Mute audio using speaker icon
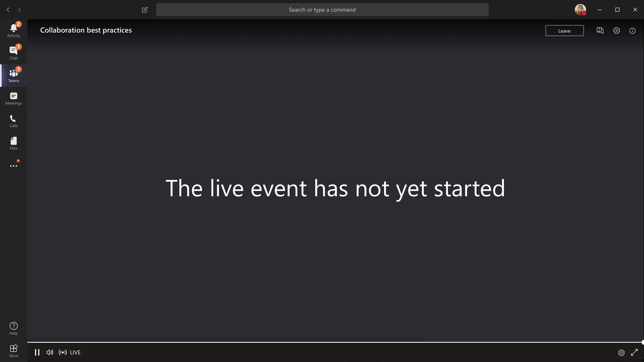Viewport: 644px width, 362px height. pos(50,352)
